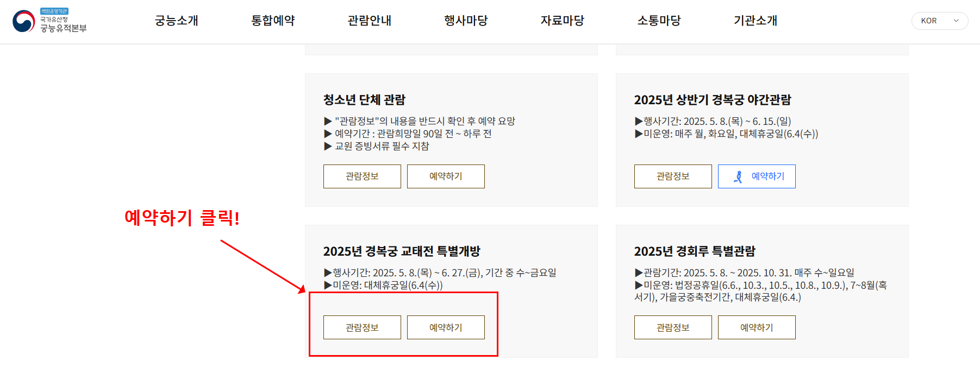Open the 소통마당 menu
The width and height of the screenshot is (980, 367).
(659, 21)
